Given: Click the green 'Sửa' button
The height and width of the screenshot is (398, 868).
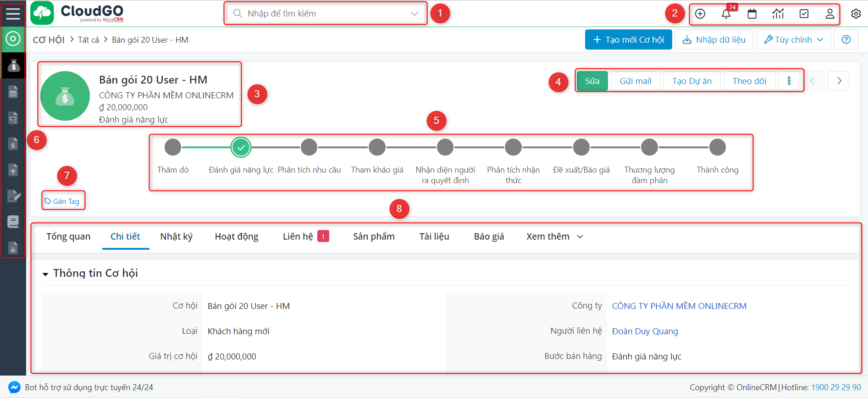Looking at the screenshot, I should click(592, 81).
